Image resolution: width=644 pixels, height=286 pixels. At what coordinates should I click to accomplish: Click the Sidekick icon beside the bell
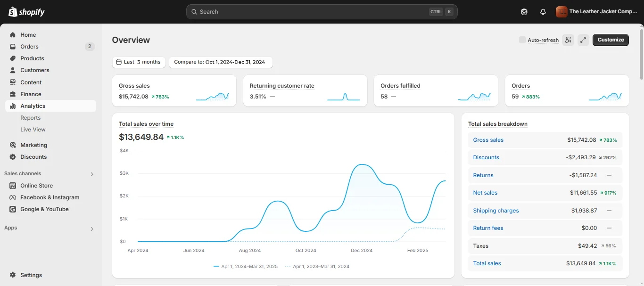tap(524, 12)
